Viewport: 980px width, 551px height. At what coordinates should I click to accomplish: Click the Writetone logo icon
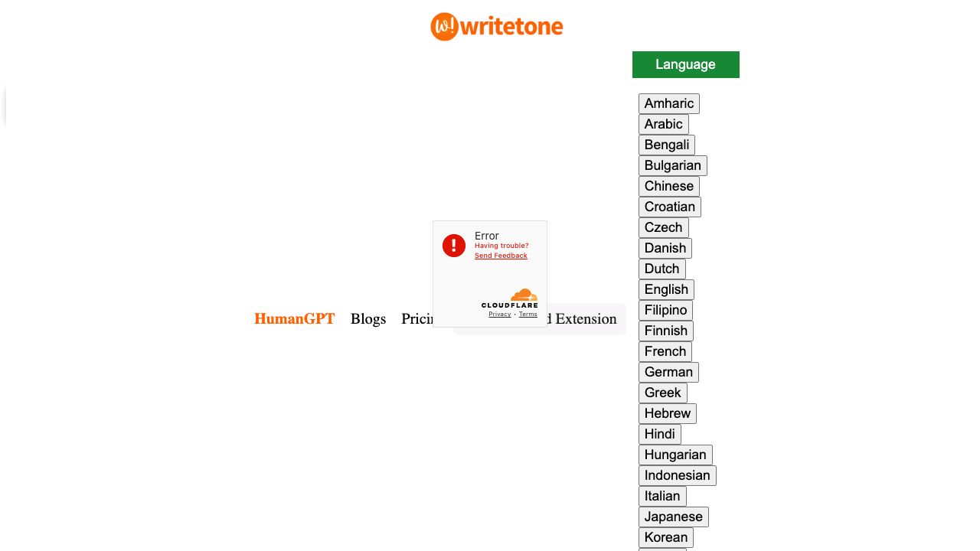pyautogui.click(x=444, y=27)
